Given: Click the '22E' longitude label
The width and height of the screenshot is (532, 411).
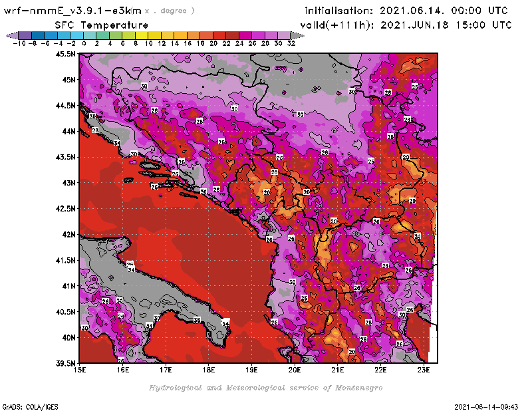Looking at the screenshot, I should [x=380, y=370].
